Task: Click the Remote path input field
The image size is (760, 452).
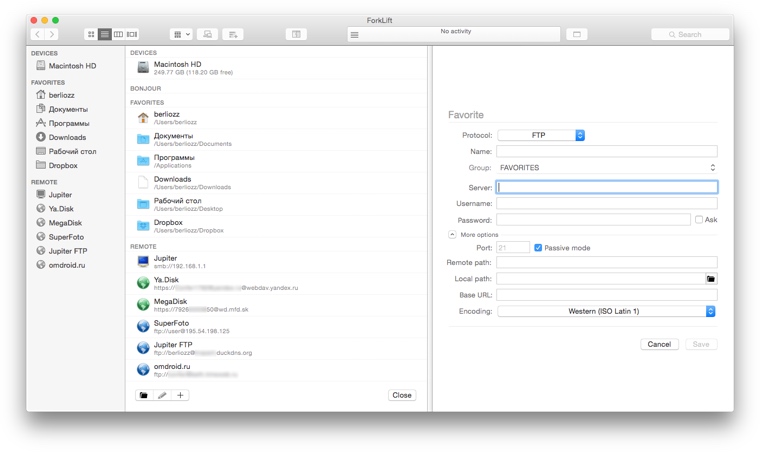Action: pos(607,262)
